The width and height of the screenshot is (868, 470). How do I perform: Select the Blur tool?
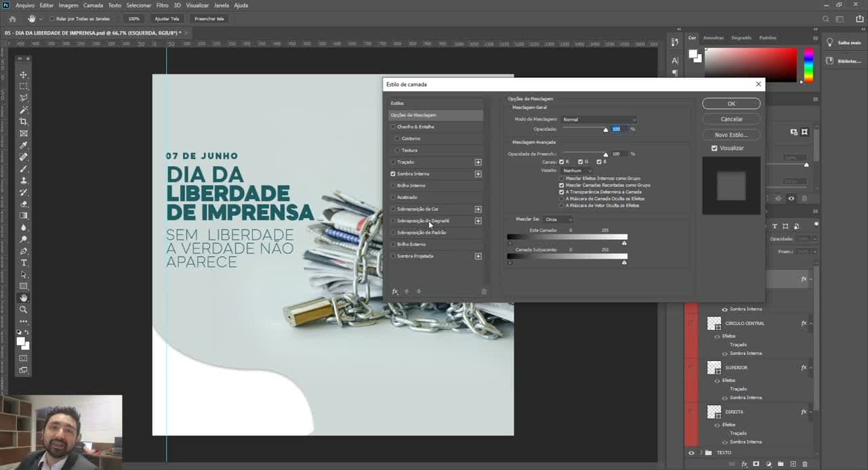[24, 228]
